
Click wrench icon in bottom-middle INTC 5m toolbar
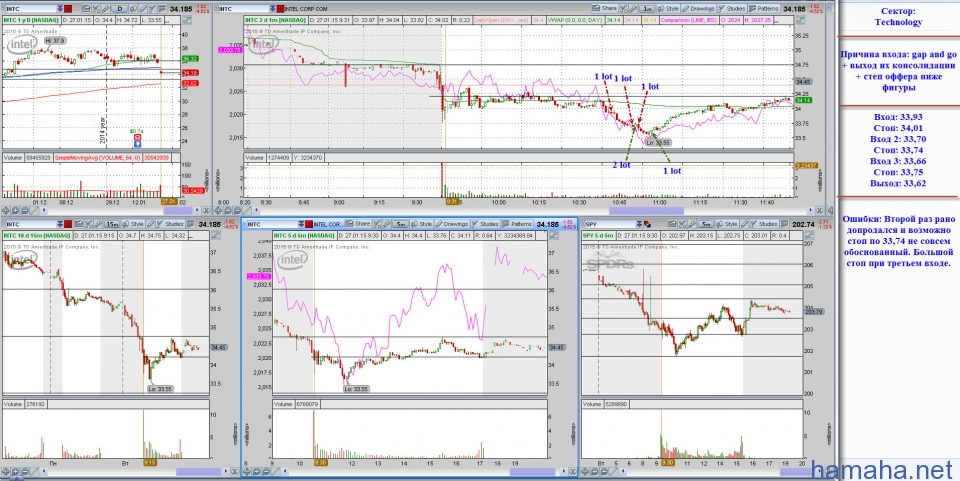387,224
